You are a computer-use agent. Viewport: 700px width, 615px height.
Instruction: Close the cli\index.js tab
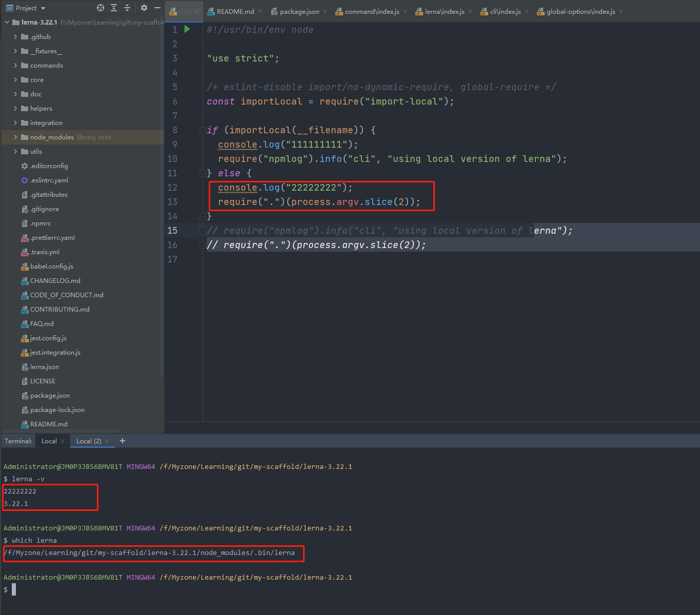[x=527, y=11]
